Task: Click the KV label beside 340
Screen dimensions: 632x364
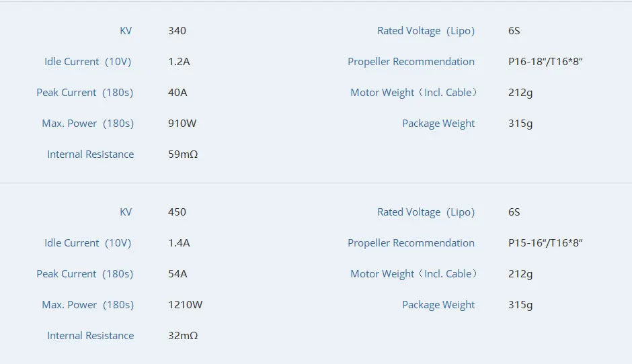Action: tap(126, 31)
